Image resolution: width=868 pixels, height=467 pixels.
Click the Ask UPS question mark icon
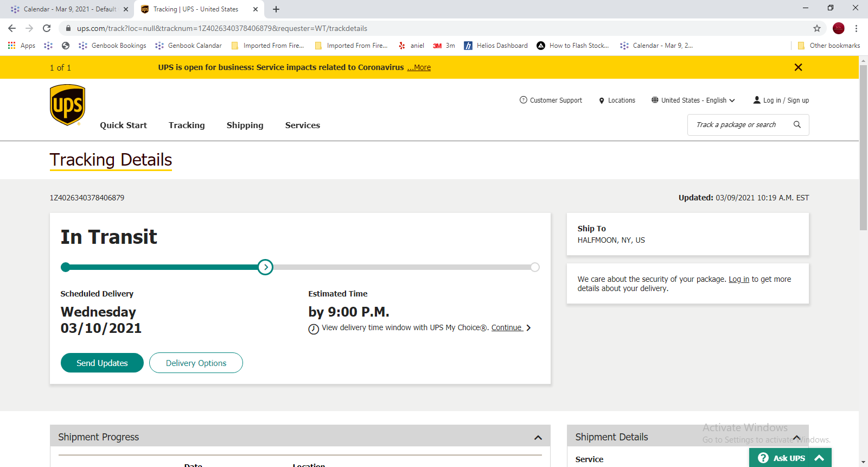[763, 458]
